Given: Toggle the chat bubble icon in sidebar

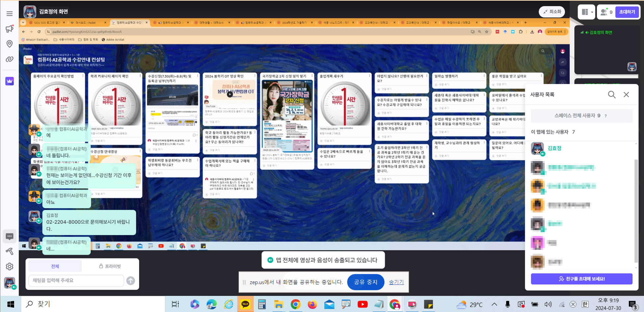Looking at the screenshot, I should tap(10, 236).
